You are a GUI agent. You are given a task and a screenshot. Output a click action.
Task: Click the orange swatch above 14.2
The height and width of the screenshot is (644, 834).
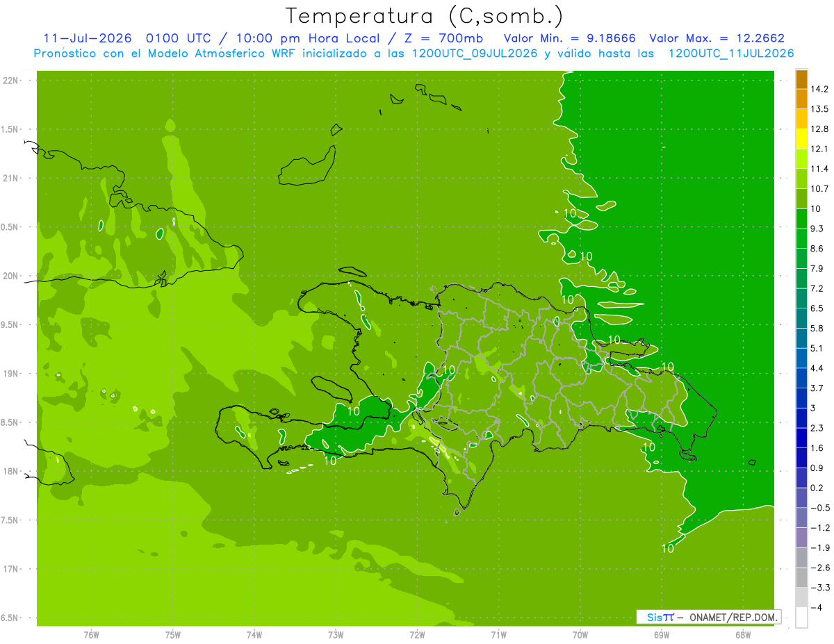801,79
